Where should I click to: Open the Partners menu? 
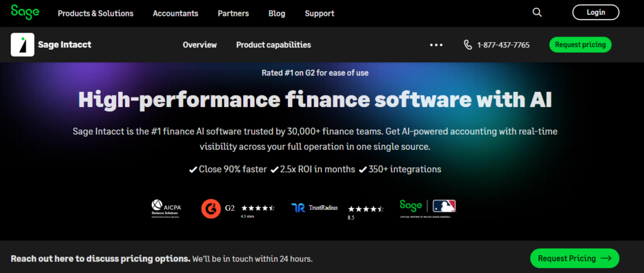(233, 13)
